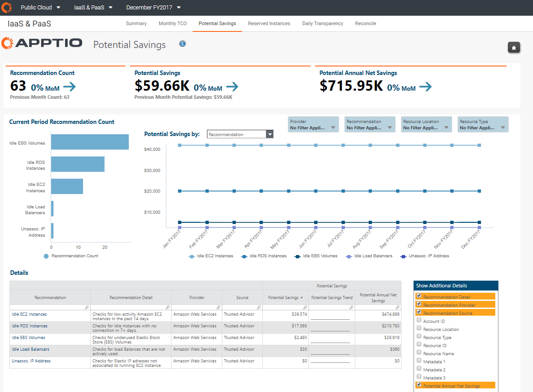This screenshot has width=533, height=392.
Task: Check the Resource Location checkbox
Action: coord(419,329)
